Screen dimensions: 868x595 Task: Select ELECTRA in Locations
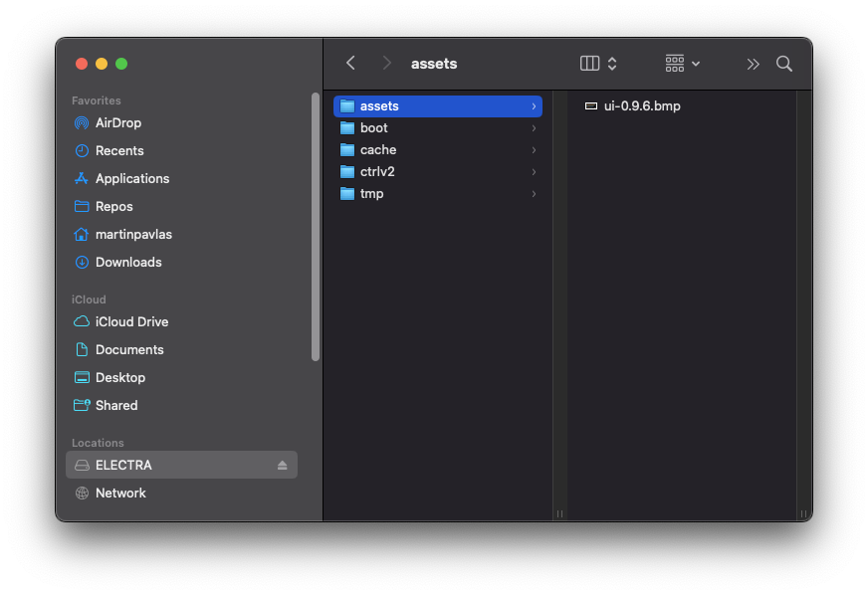(x=181, y=465)
